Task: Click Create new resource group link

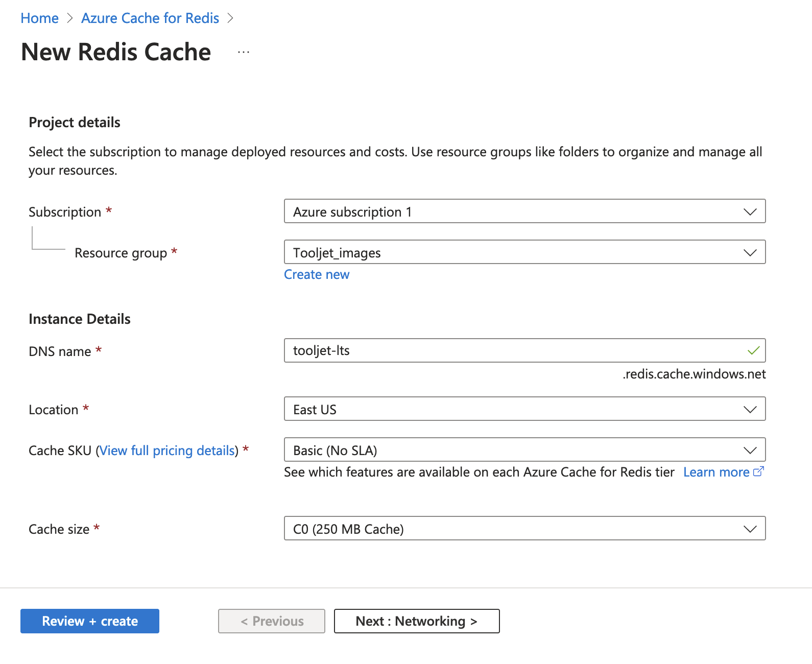Action: [317, 275]
